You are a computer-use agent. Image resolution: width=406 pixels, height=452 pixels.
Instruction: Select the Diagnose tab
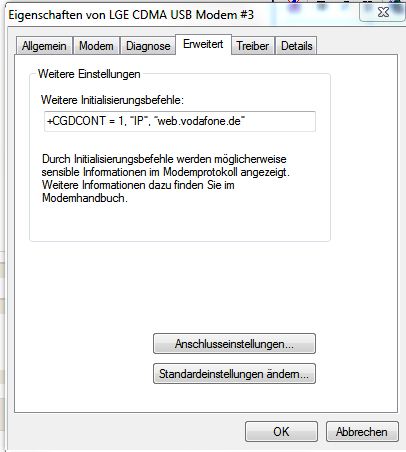tap(148, 46)
